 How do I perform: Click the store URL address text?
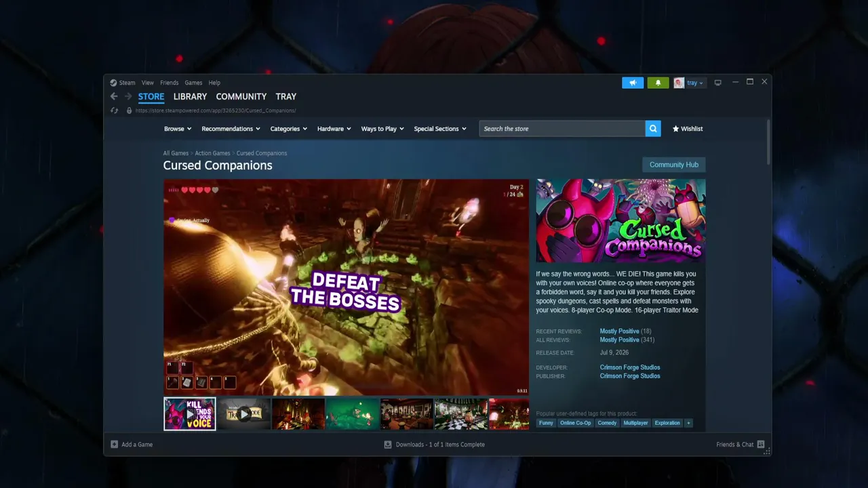click(216, 110)
